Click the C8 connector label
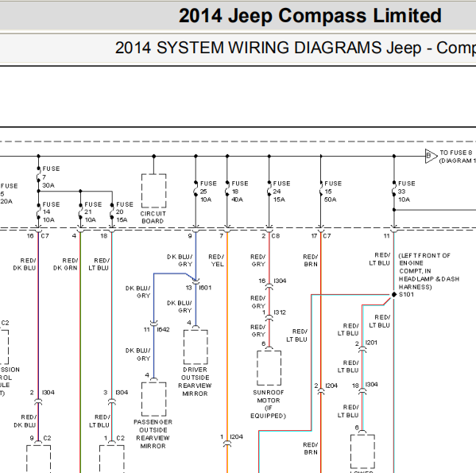 coord(276,236)
